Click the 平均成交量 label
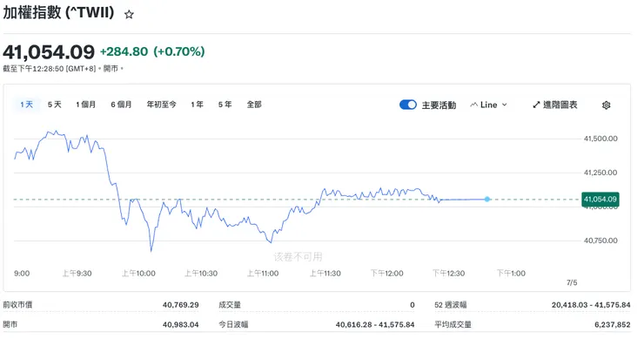644x339 pixels. click(x=453, y=324)
